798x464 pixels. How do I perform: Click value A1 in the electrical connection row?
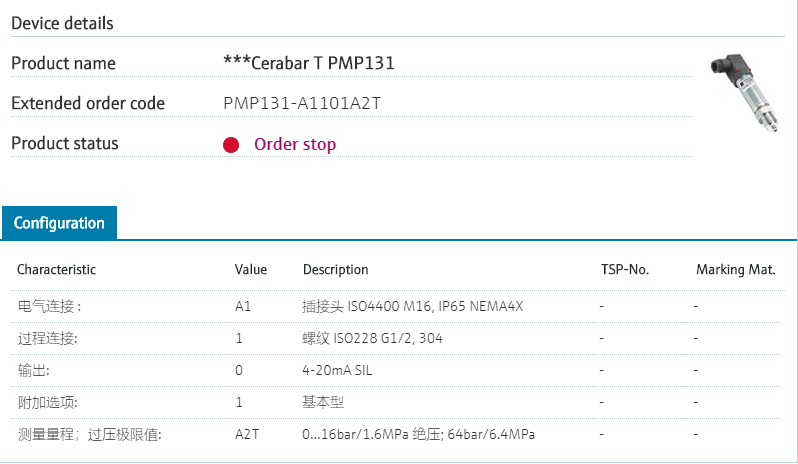(243, 306)
